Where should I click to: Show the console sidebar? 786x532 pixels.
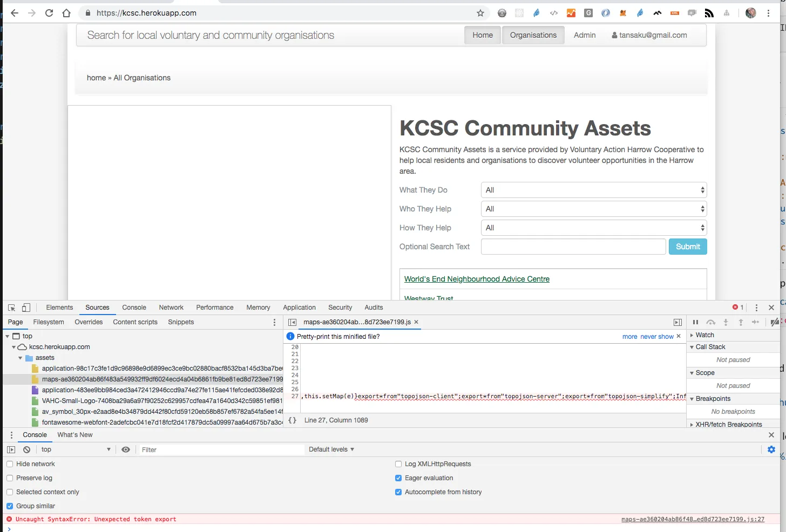pyautogui.click(x=11, y=449)
